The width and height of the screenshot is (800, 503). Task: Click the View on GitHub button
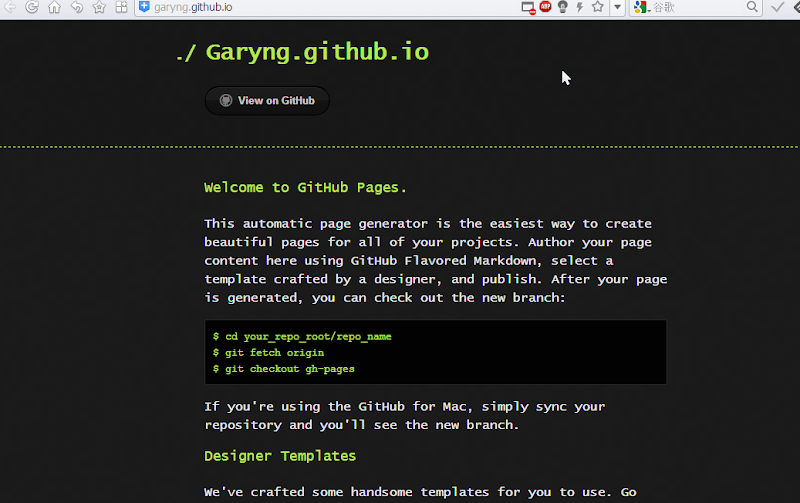pyautogui.click(x=267, y=100)
